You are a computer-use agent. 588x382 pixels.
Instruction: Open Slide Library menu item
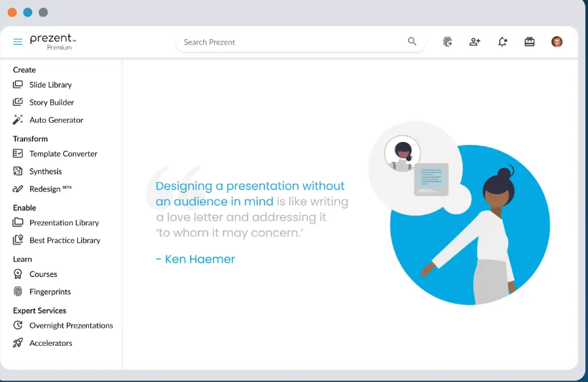51,85
